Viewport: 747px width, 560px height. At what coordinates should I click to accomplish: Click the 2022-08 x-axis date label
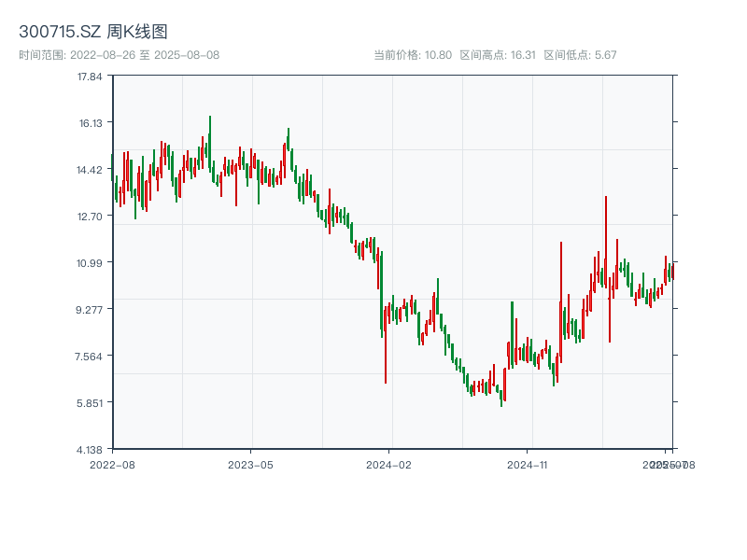(112, 464)
